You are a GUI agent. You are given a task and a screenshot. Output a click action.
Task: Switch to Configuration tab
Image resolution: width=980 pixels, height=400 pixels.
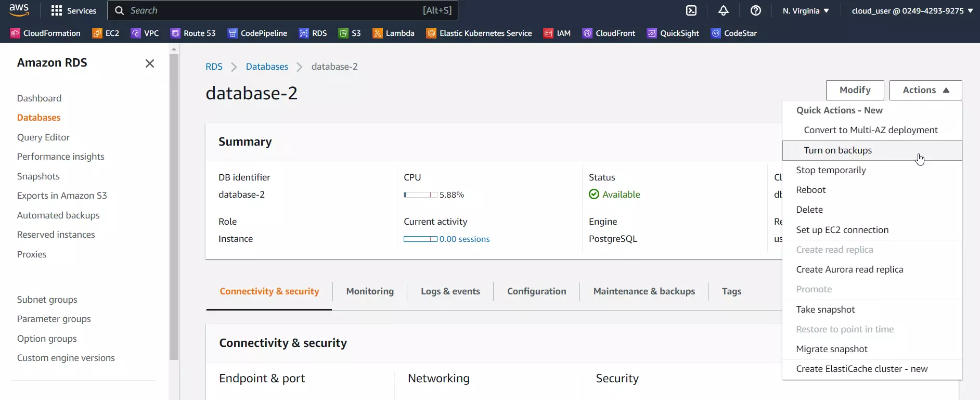point(536,291)
